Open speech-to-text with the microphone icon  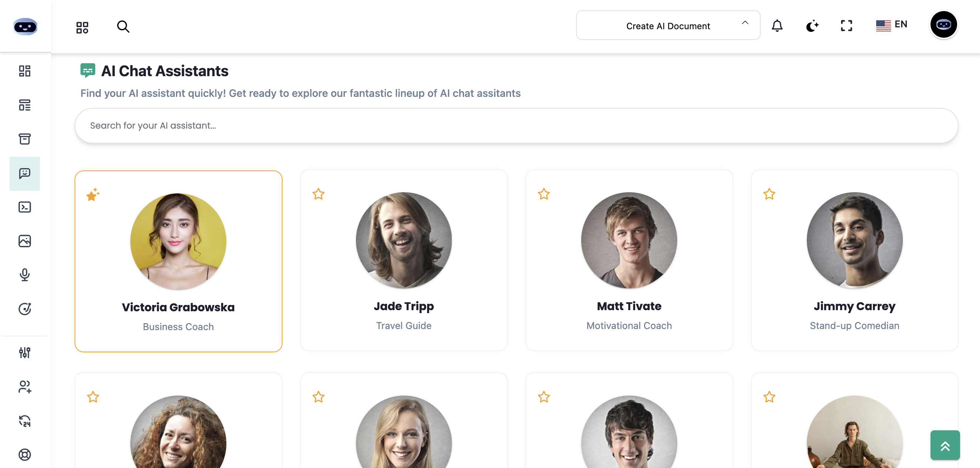25,275
